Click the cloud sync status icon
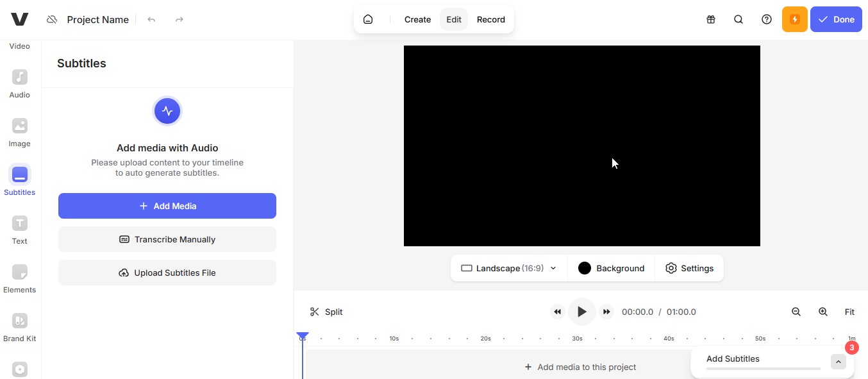 click(x=52, y=20)
